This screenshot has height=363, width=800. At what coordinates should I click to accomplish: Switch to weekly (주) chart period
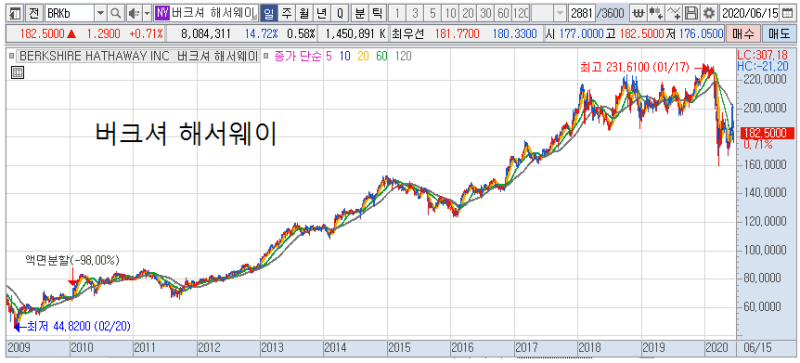click(286, 13)
